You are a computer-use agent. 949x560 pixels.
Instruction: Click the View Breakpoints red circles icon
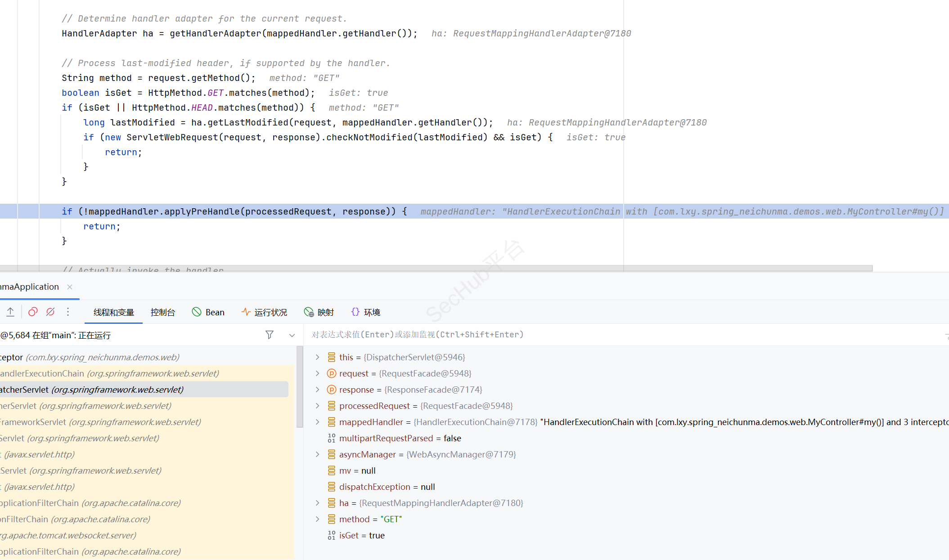33,312
